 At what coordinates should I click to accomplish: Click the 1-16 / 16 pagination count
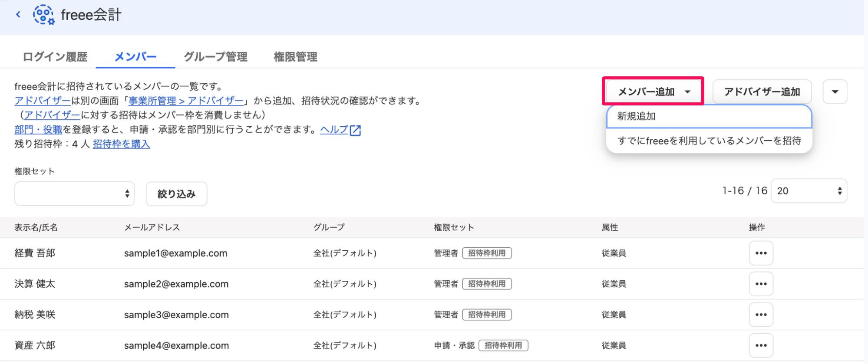(x=745, y=191)
